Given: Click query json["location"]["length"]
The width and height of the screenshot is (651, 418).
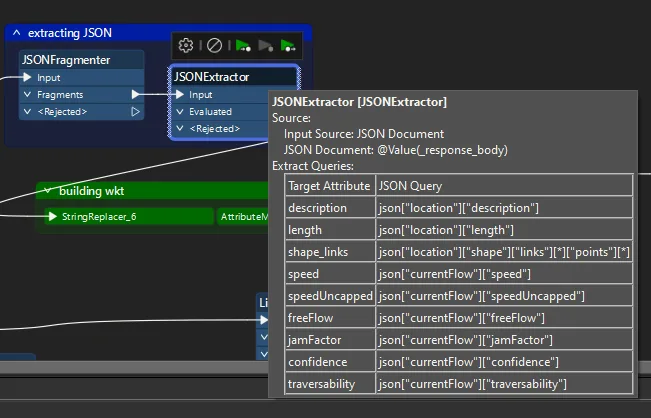Looking at the screenshot, I should [x=446, y=230].
